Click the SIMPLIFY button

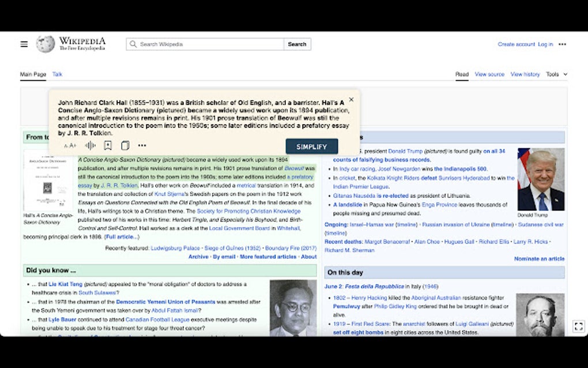[x=311, y=146]
